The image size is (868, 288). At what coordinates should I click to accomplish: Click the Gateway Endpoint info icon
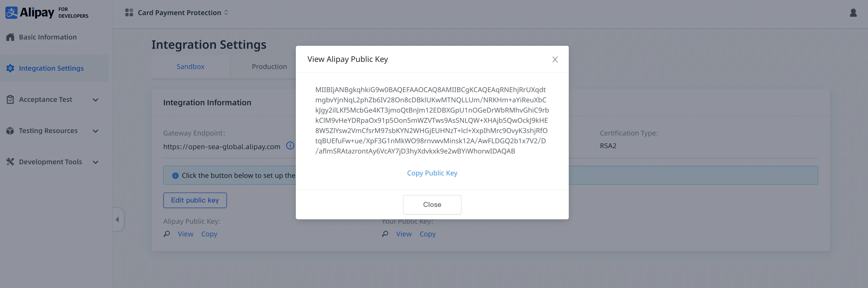coord(290,145)
